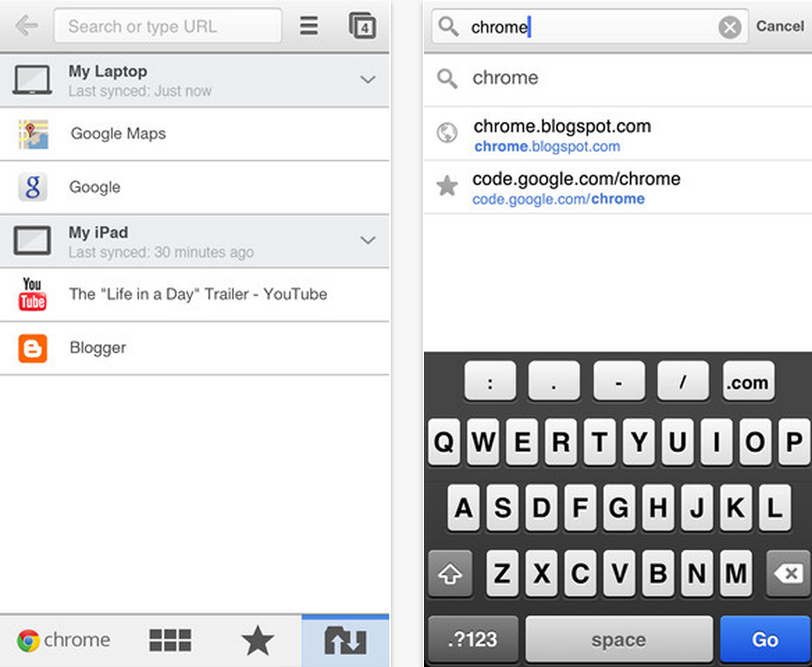
Task: Tap the magnifier icon in the search field
Action: (x=448, y=26)
